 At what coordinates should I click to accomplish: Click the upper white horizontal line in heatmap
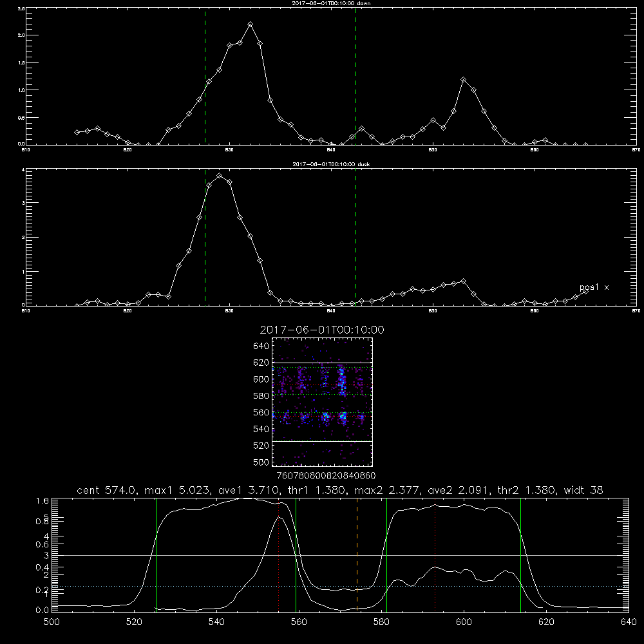click(323, 363)
